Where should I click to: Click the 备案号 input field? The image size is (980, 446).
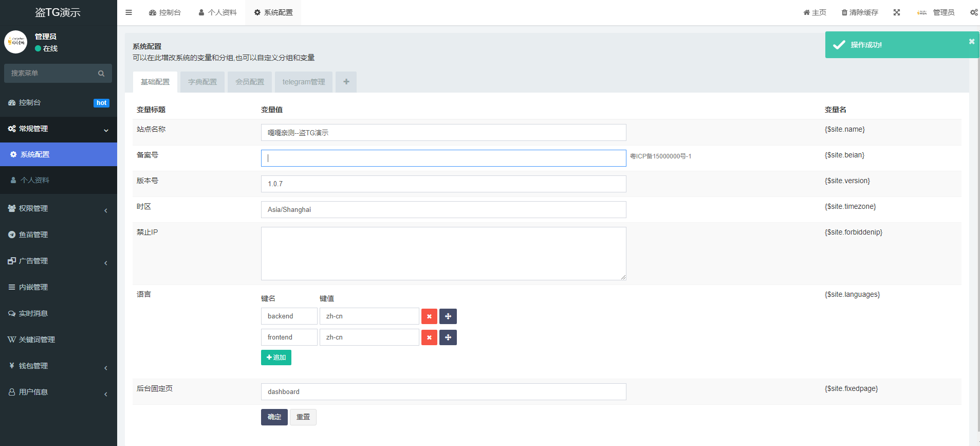443,158
